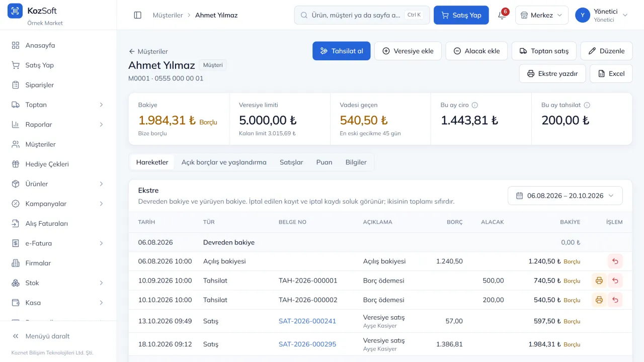Switch to the Hareketler tab
Viewport: 644px width, 362px height.
[x=152, y=162]
